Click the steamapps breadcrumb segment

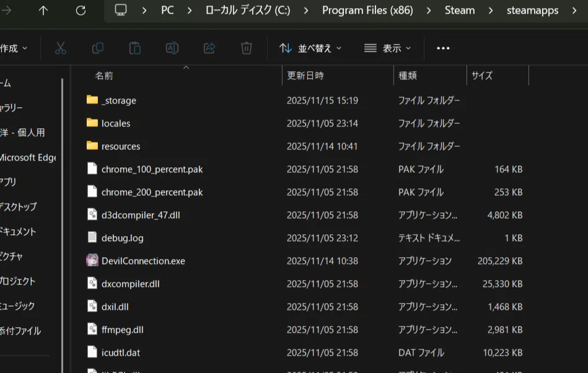pyautogui.click(x=532, y=11)
